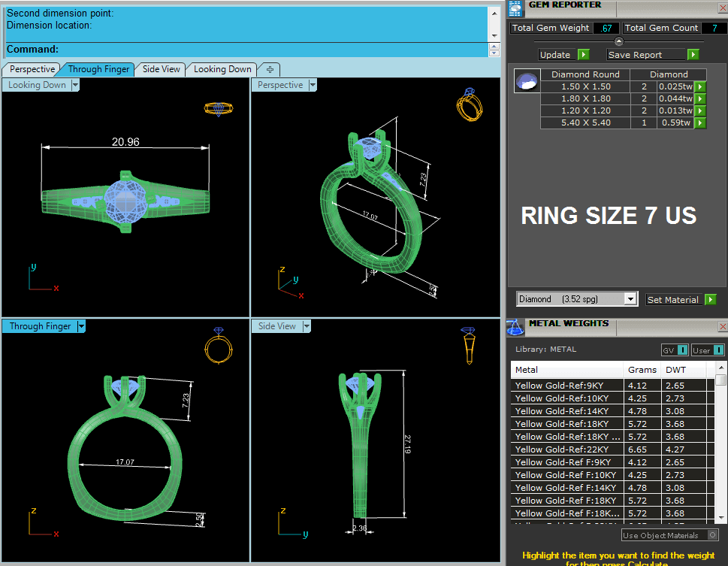The height and width of the screenshot is (566, 728).
Task: Click the Gem Reporter panel icon
Action: (515, 8)
